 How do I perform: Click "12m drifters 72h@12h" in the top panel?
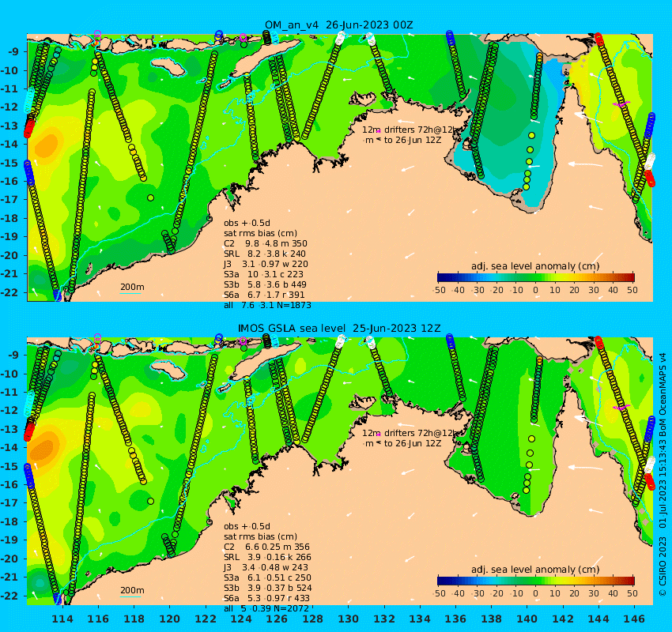click(410, 130)
